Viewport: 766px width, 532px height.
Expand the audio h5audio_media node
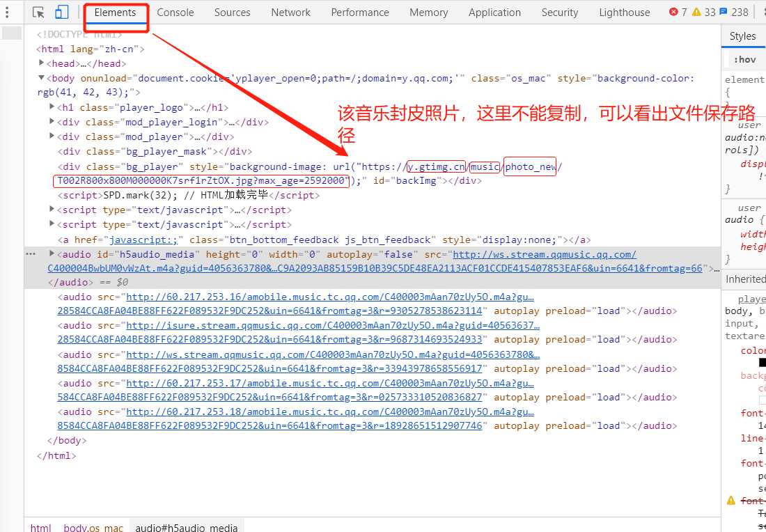pyautogui.click(x=52, y=253)
